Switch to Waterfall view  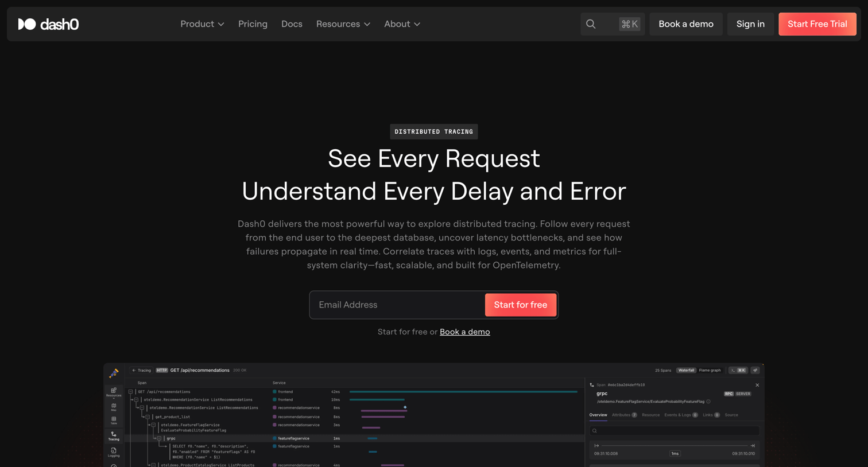point(686,371)
